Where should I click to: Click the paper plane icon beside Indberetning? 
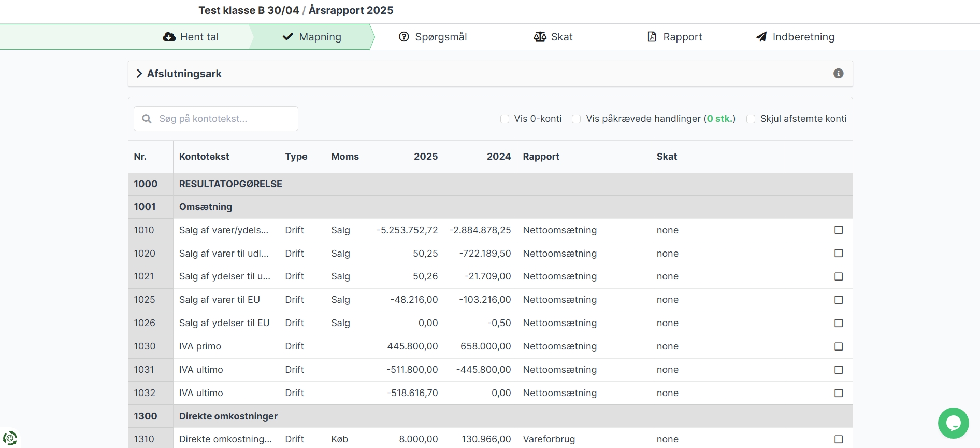[761, 37]
